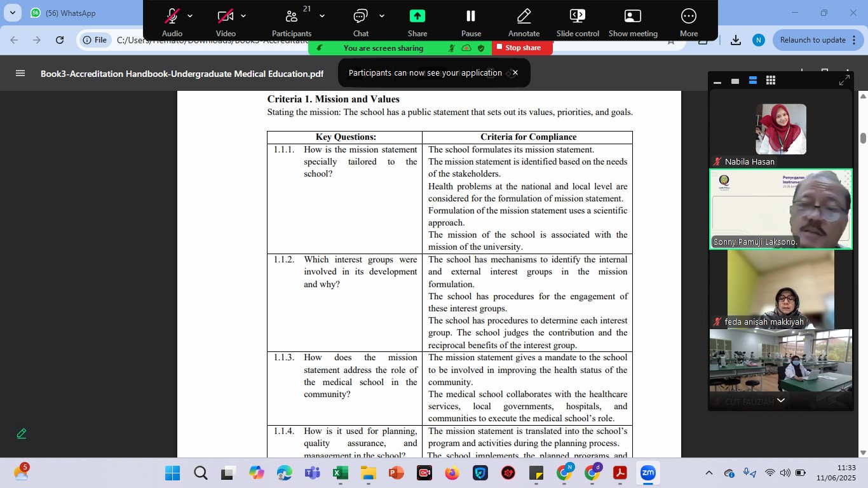Unmute microphone with Zoom Audio button
Image resolution: width=868 pixels, height=488 pixels.
tap(172, 22)
